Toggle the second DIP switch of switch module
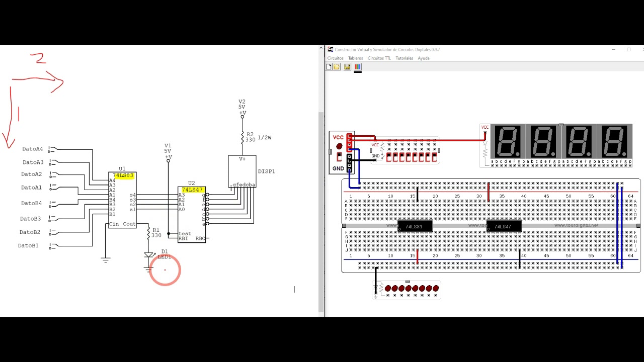The width and height of the screenshot is (644, 362). [x=396, y=157]
